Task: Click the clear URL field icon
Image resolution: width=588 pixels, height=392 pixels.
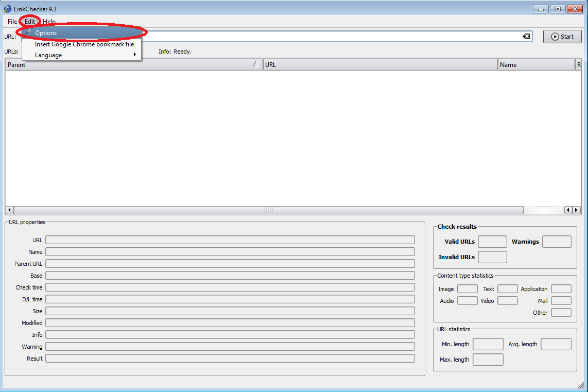Action: click(x=526, y=37)
